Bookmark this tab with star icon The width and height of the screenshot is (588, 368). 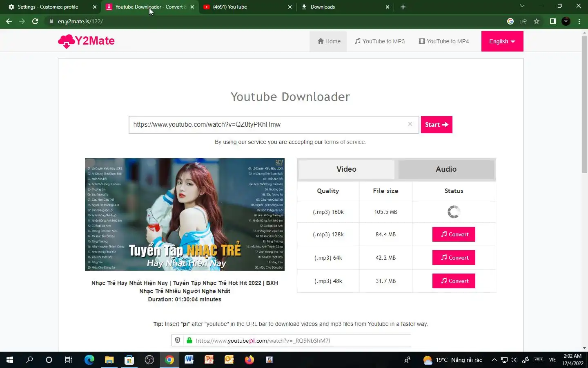coord(537,21)
